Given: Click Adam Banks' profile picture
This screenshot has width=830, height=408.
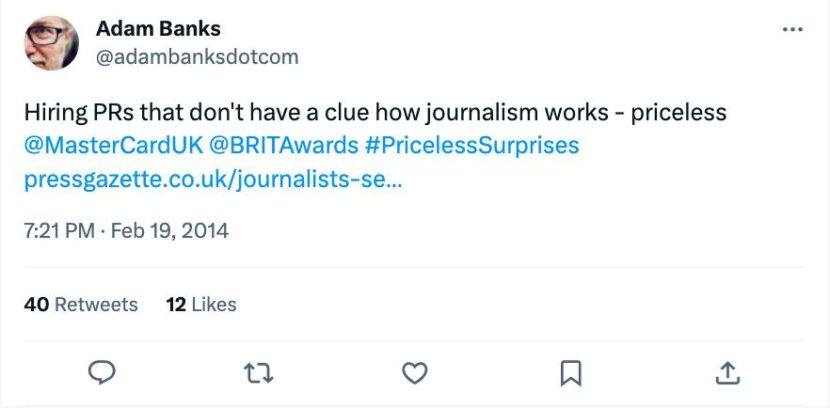Looking at the screenshot, I should pos(52,43).
